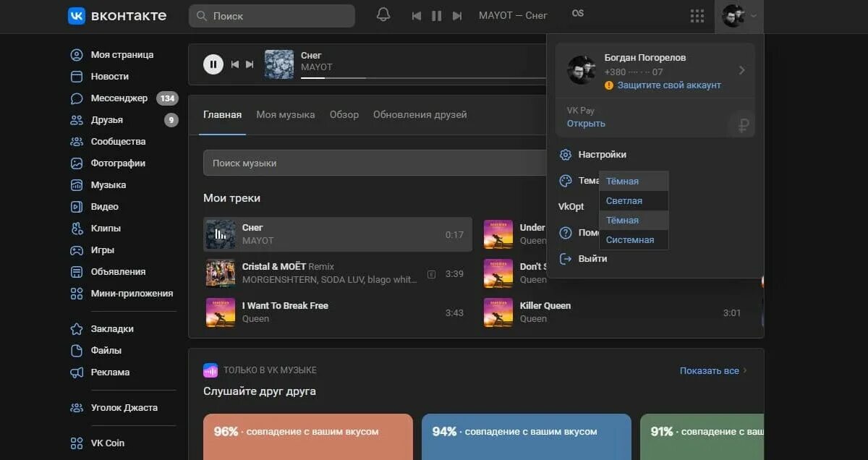Seek on the Снег playback progress bar
This screenshot has height=460, width=868.
click(x=423, y=77)
